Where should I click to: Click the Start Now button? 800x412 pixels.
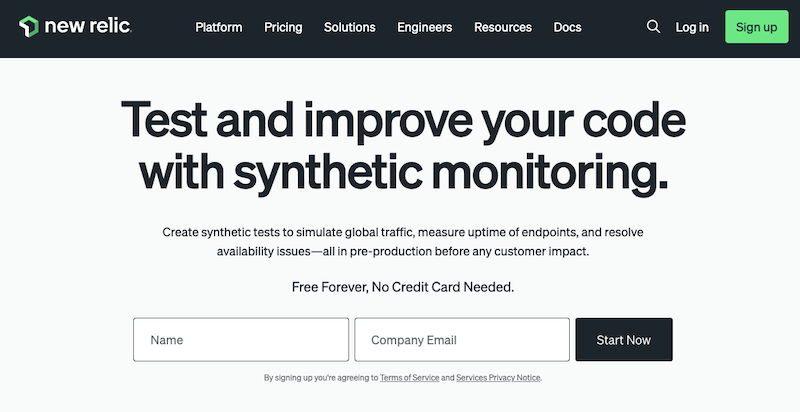tap(624, 340)
